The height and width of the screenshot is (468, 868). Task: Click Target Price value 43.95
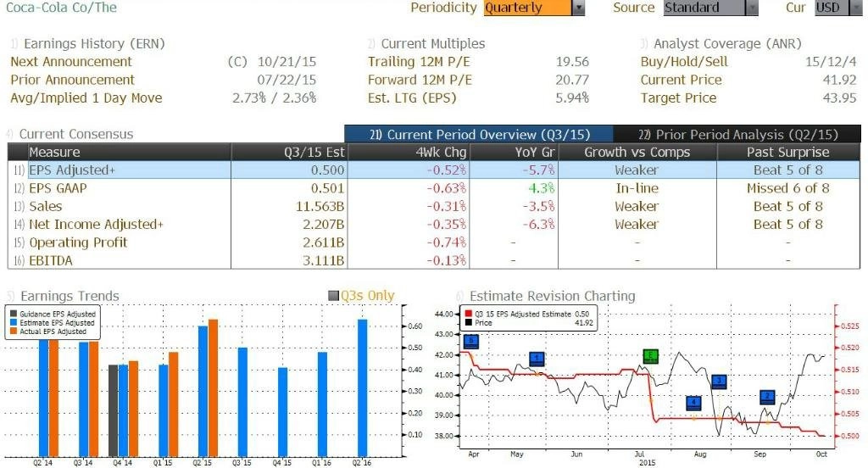coord(840,98)
